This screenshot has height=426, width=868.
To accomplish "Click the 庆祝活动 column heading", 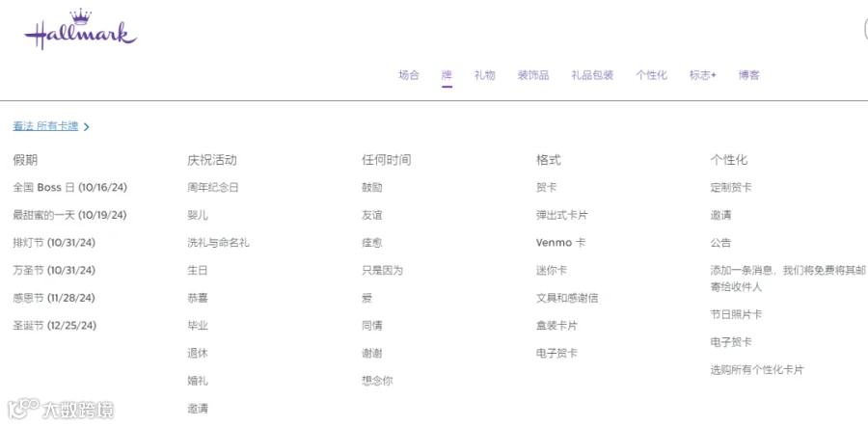I will point(212,160).
